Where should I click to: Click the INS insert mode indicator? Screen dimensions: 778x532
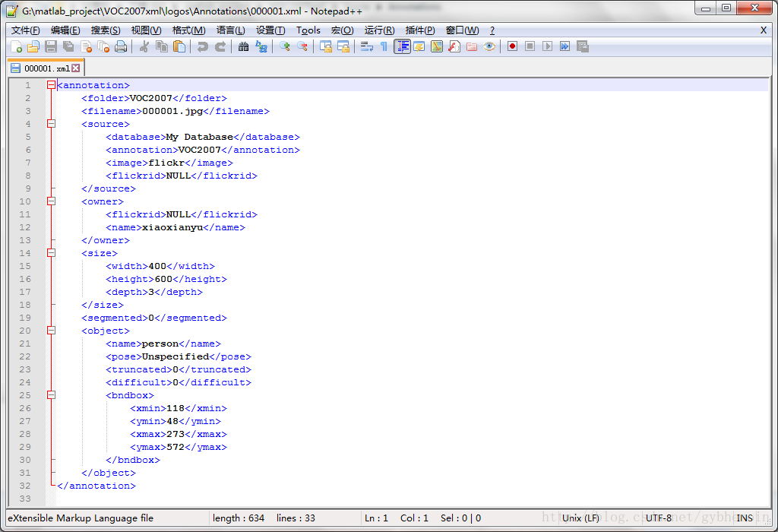coord(745,518)
